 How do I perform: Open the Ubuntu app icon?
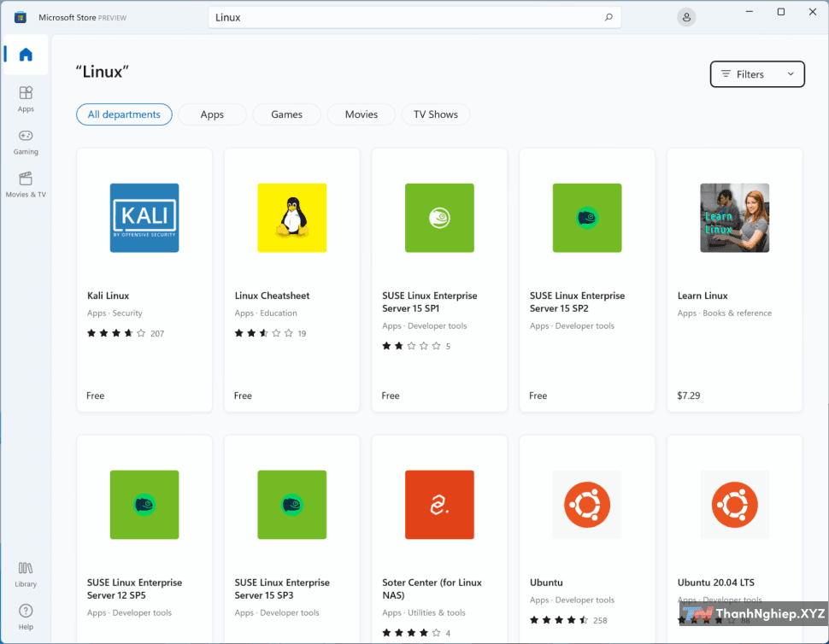point(587,505)
